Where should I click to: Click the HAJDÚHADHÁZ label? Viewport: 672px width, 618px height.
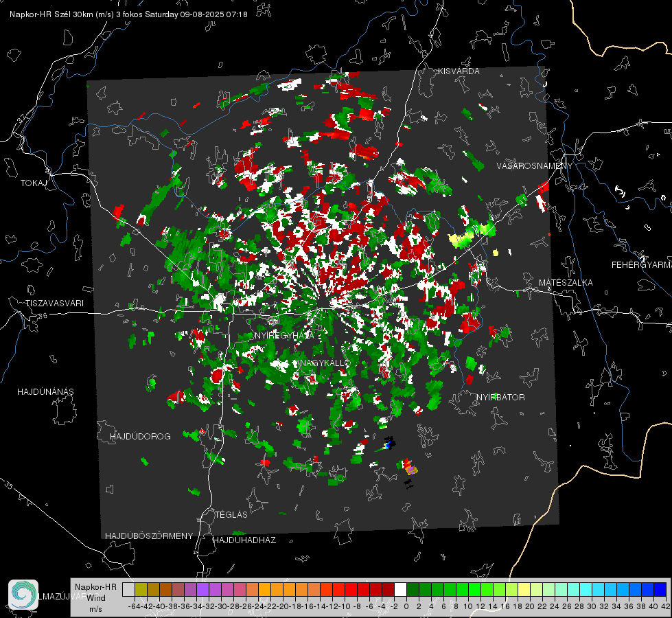(244, 540)
